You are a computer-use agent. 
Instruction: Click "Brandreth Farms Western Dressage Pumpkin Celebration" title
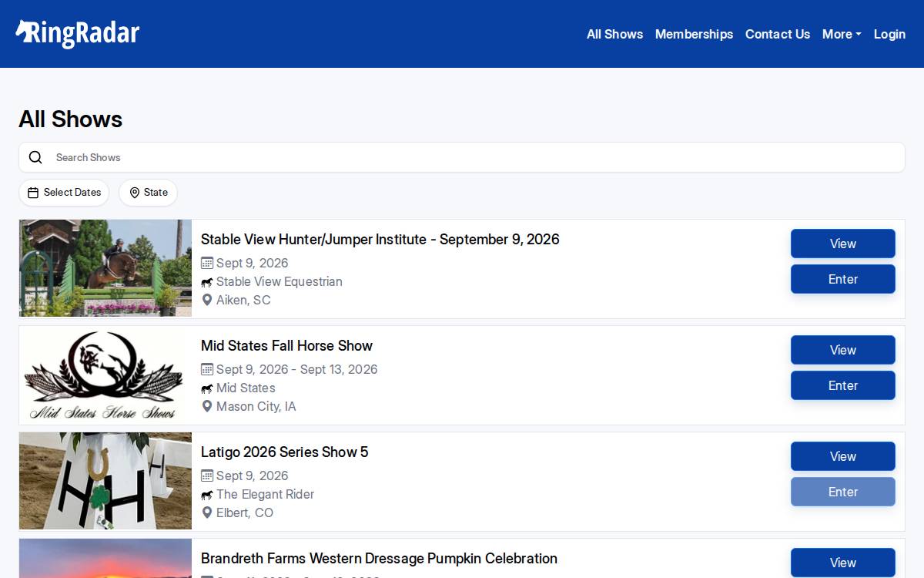point(379,559)
